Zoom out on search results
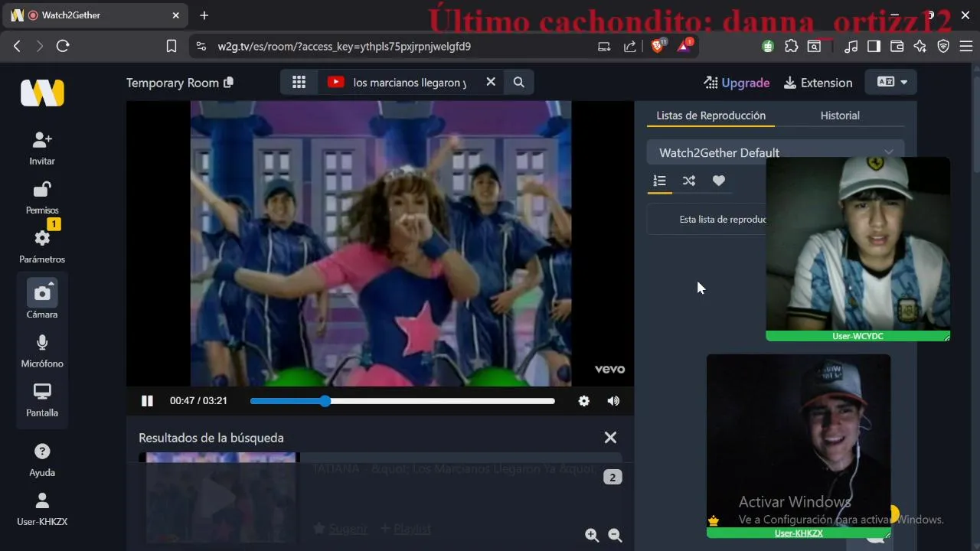980x551 pixels. point(615,536)
